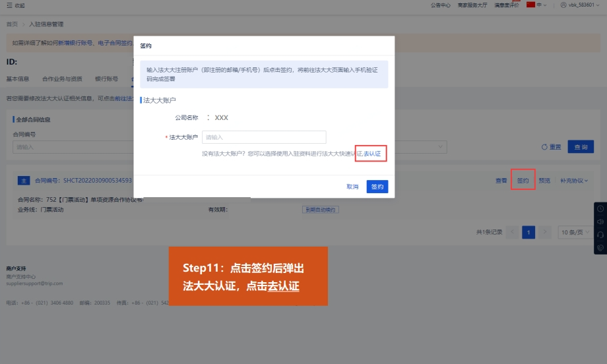
Task: Click the 签约 link in the contract row
Action: click(523, 180)
